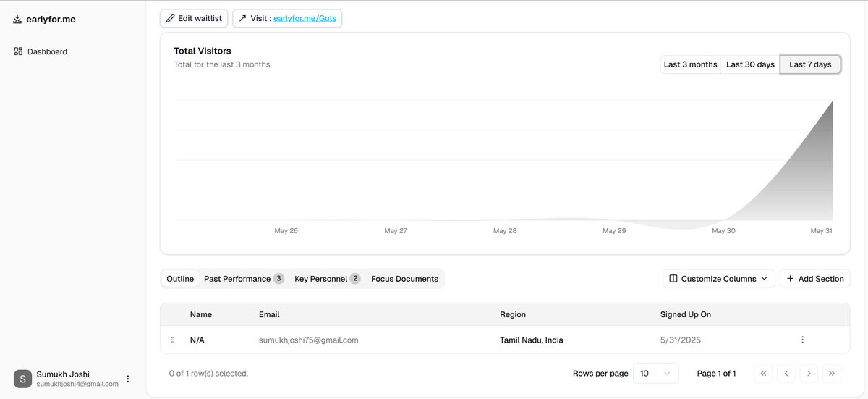Click the May 28 chart axis label
Screen dimensions: 868x399
click(505, 231)
